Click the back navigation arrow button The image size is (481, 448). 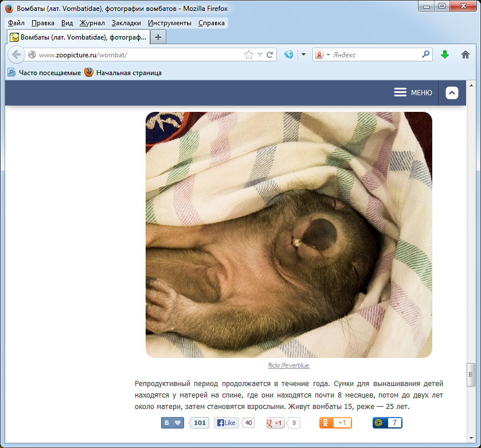click(16, 55)
